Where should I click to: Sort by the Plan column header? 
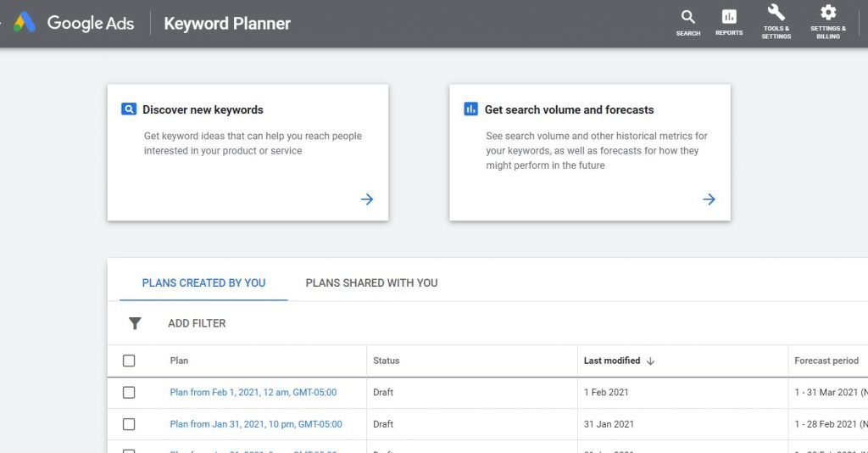coord(179,361)
